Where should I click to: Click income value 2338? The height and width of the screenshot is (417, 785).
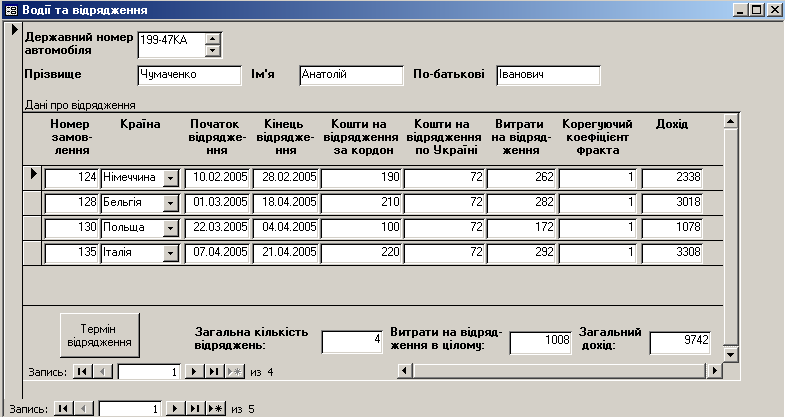672,178
